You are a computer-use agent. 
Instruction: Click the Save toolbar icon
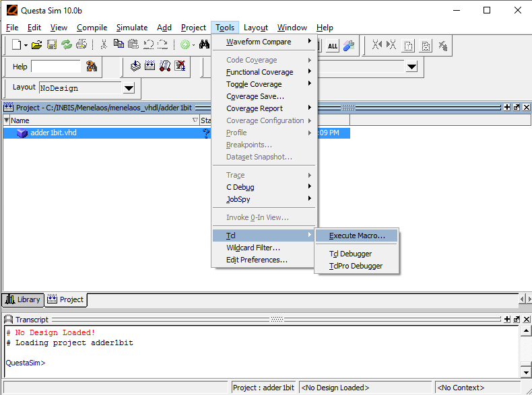(52, 44)
